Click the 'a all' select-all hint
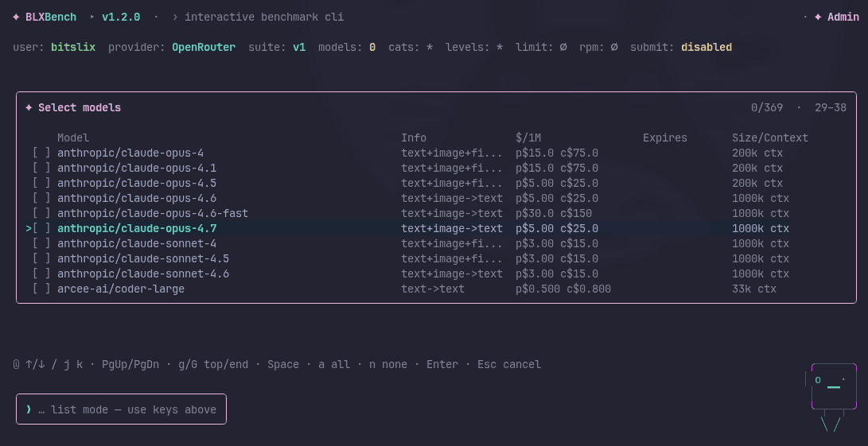The height and width of the screenshot is (446, 868). (334, 365)
